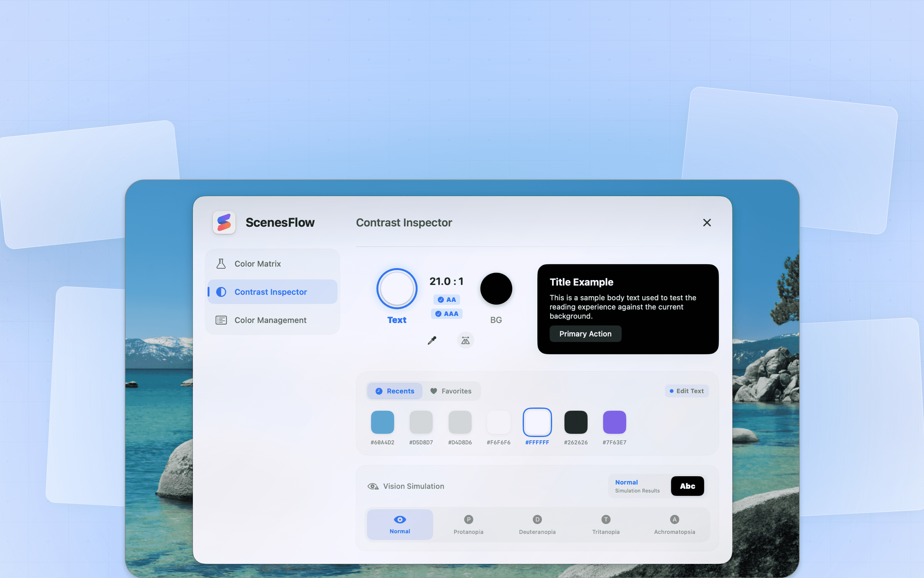Click the ScenesFlow app logo icon
924x578 pixels.
[x=224, y=223]
